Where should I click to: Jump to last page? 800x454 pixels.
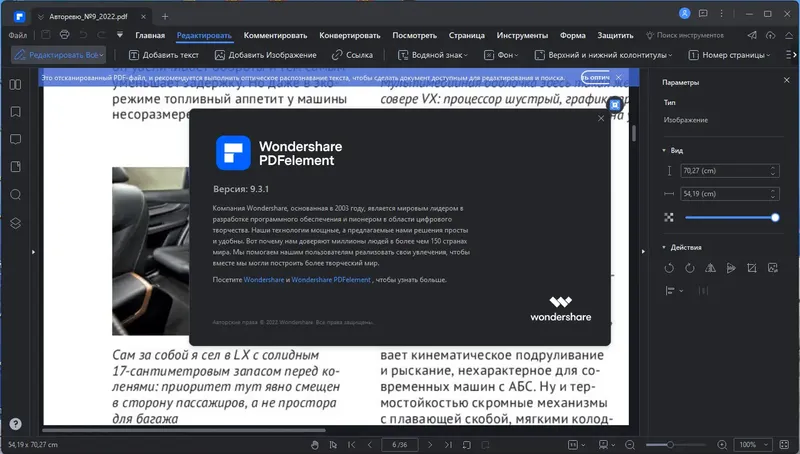(448, 445)
